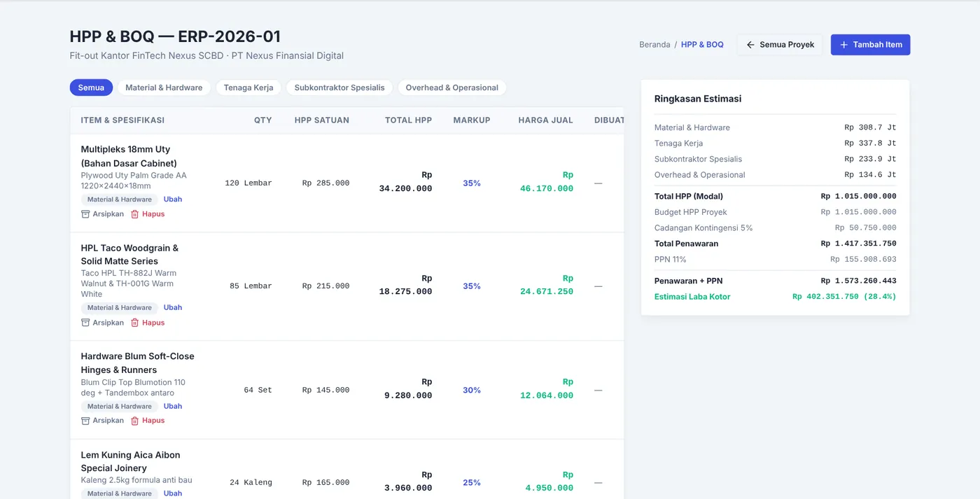Open the Tenaga Kerja tab
The image size is (980, 499).
248,87
